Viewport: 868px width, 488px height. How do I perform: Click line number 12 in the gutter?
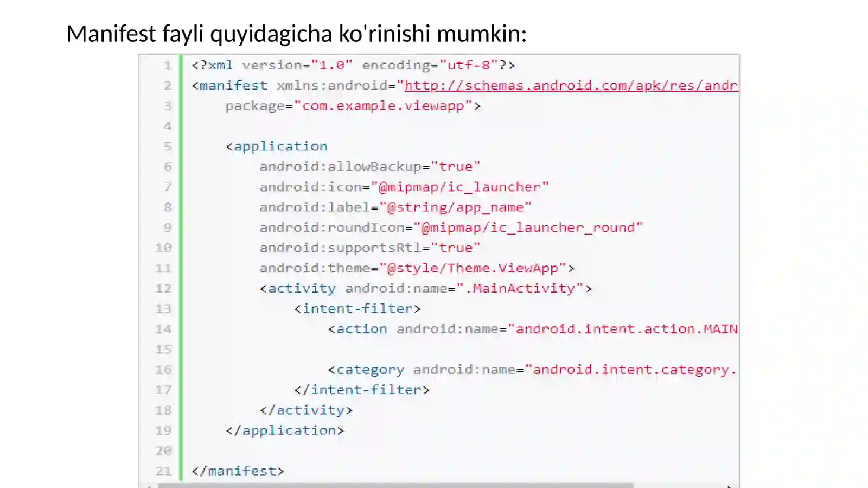[x=163, y=289]
